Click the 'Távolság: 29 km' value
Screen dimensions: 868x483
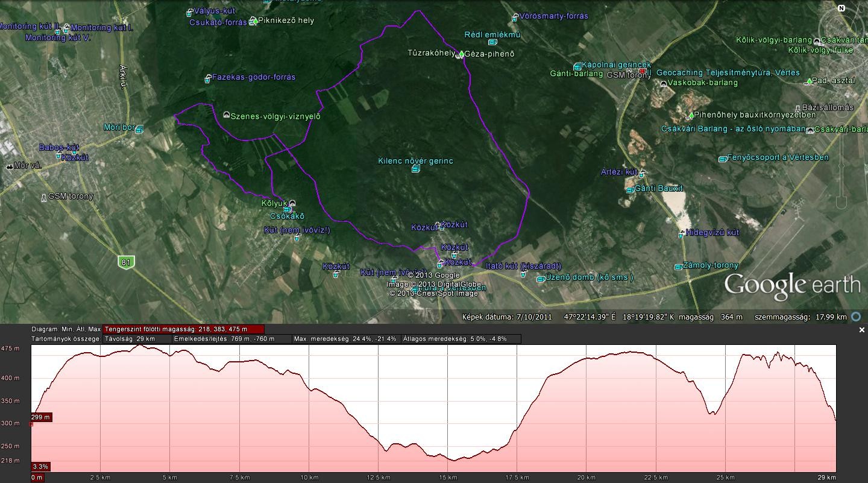[130, 339]
